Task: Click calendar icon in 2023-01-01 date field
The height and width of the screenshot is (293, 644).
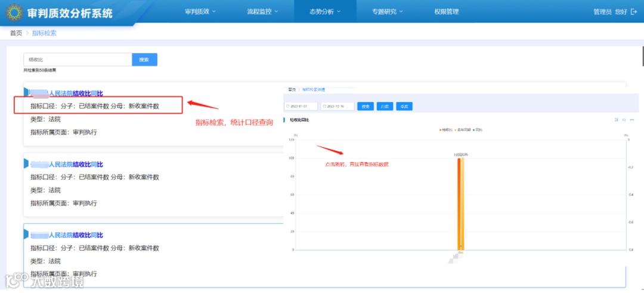Action: [x=287, y=106]
